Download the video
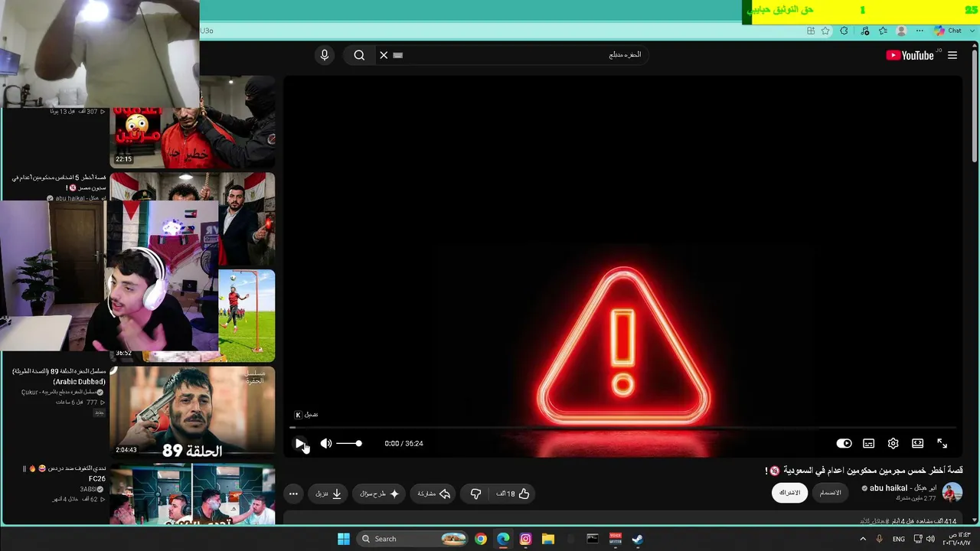 click(328, 494)
